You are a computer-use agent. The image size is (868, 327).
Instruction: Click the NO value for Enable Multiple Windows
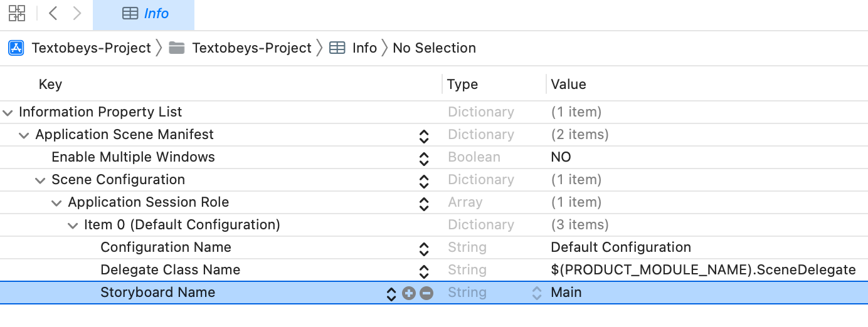(x=561, y=157)
